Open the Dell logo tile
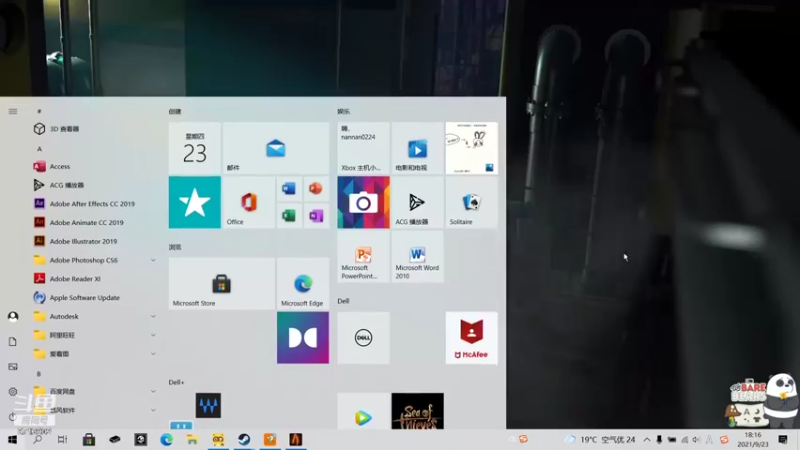This screenshot has height=450, width=800. click(363, 338)
